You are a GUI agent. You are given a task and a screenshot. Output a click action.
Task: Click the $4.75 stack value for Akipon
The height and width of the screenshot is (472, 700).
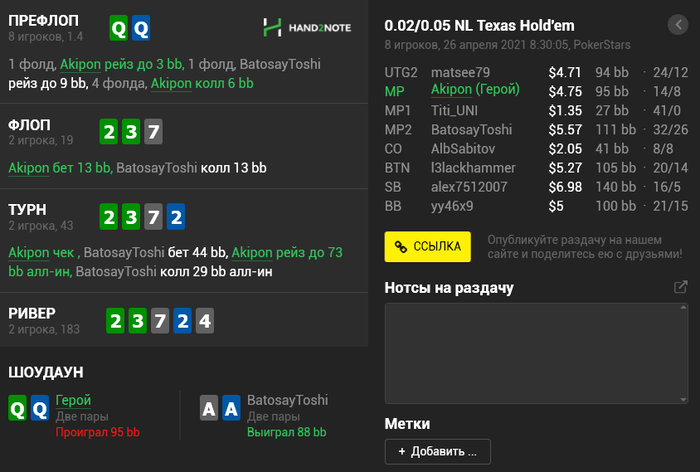pos(565,91)
